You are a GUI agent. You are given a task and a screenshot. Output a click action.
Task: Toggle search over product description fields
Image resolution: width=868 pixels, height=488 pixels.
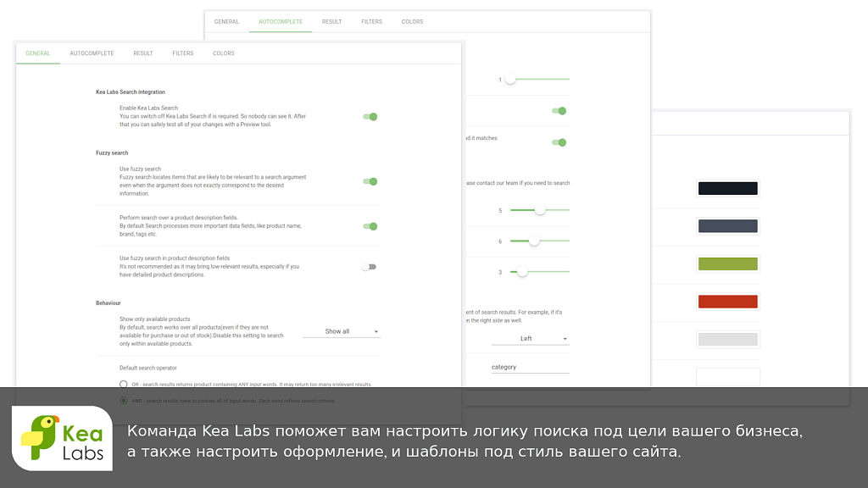tap(369, 226)
